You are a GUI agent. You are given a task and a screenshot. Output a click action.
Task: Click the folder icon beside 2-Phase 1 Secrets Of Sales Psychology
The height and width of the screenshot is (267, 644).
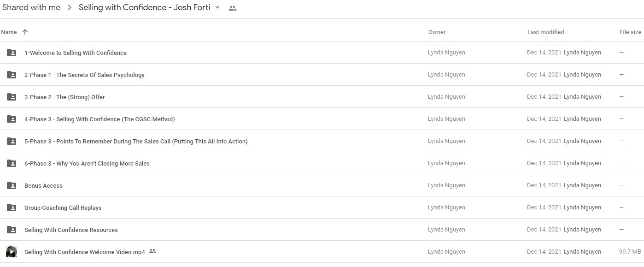point(12,75)
